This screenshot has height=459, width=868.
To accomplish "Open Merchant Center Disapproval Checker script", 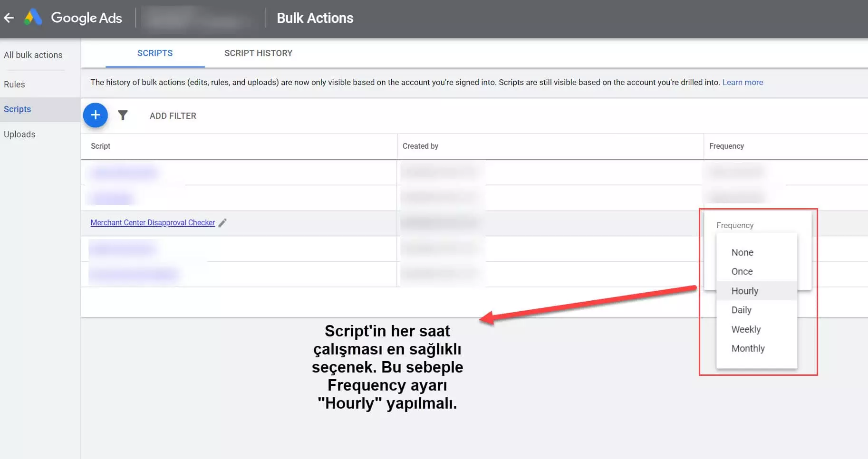I will [153, 223].
